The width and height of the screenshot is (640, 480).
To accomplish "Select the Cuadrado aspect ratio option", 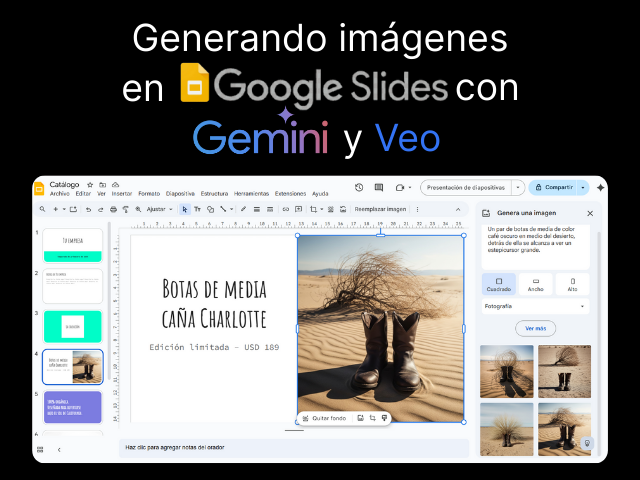I will [x=499, y=285].
